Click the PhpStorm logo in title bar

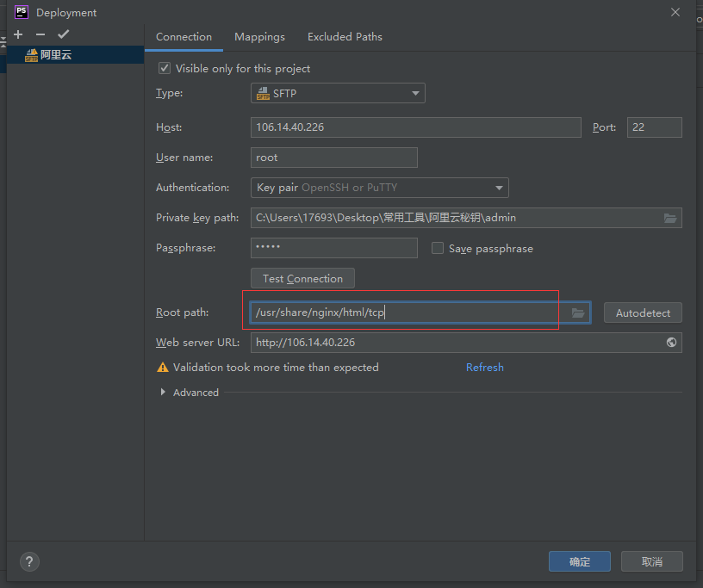coord(22,12)
